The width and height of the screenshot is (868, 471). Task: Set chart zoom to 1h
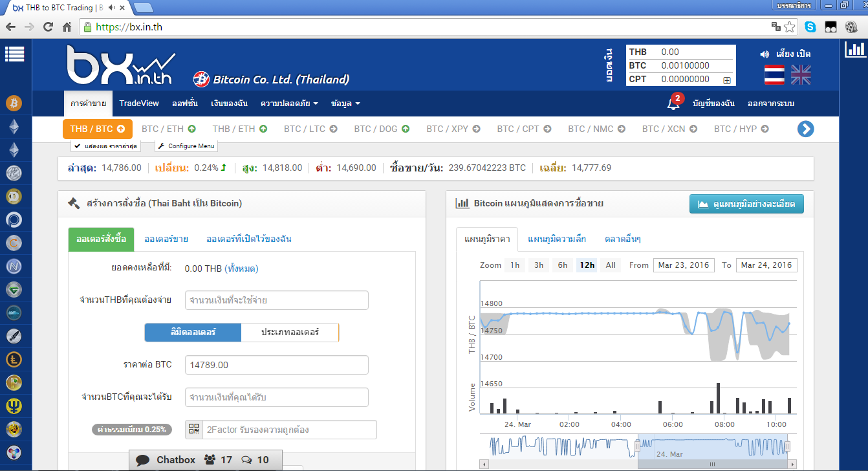tap(515, 265)
